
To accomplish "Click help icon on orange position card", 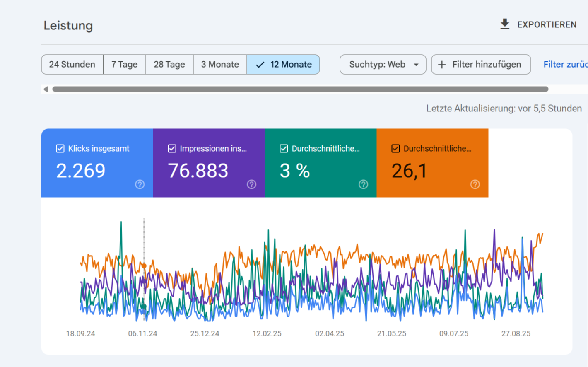I will coord(475,184).
